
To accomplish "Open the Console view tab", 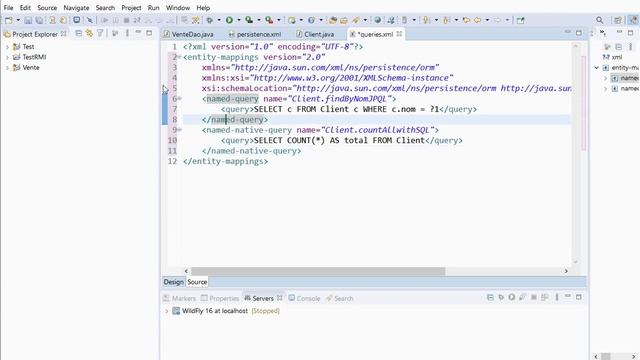I will click(x=304, y=298).
